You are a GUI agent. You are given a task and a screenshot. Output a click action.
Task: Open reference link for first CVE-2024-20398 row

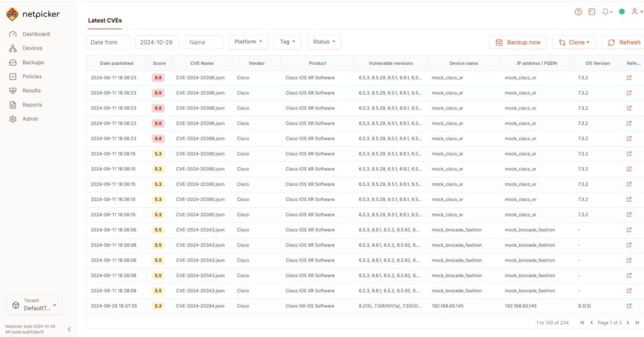click(629, 78)
